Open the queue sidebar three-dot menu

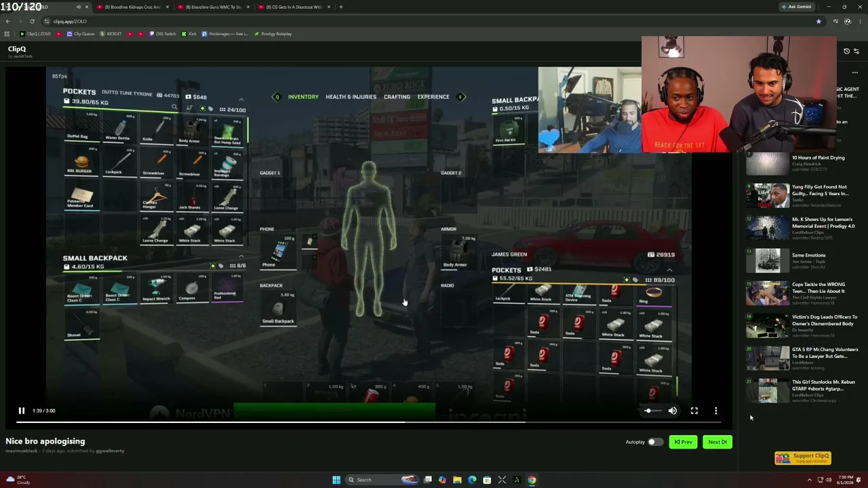tap(855, 73)
